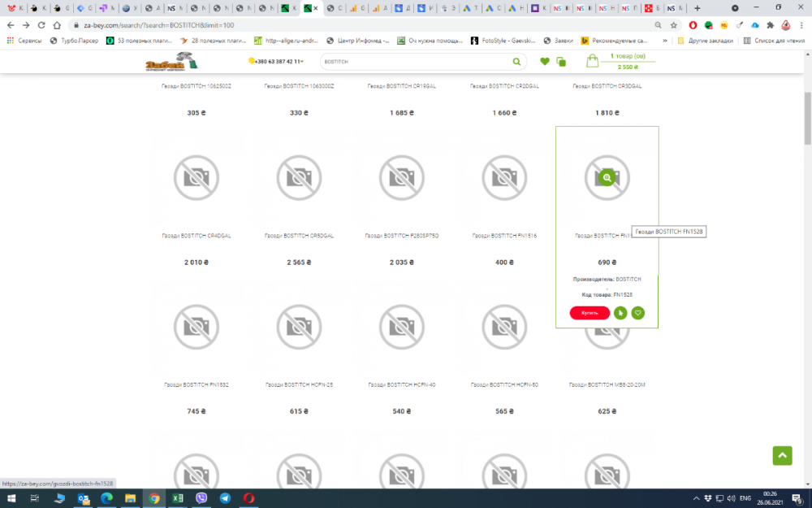Open Telegram from the taskbar
812x508 pixels.
coord(225,498)
